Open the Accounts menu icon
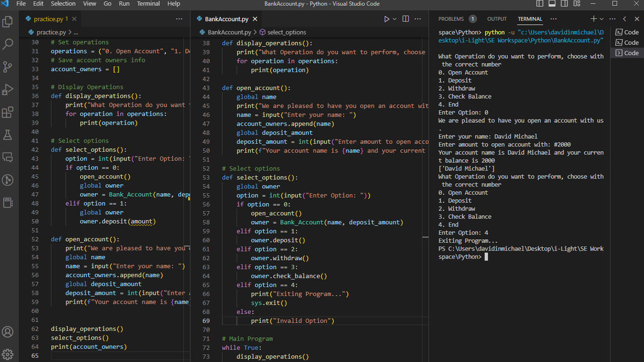Viewport: 644px width, 362px height. tap(8, 332)
